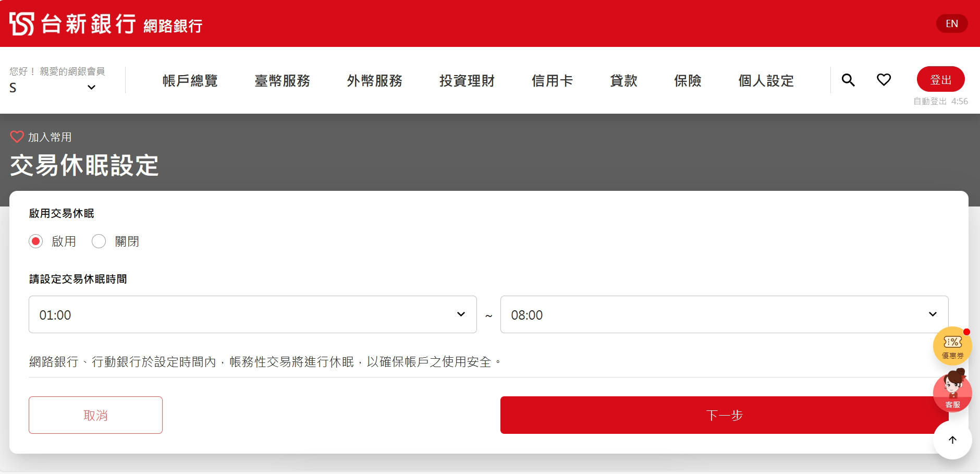Switch language with the EN button

[x=951, y=23]
